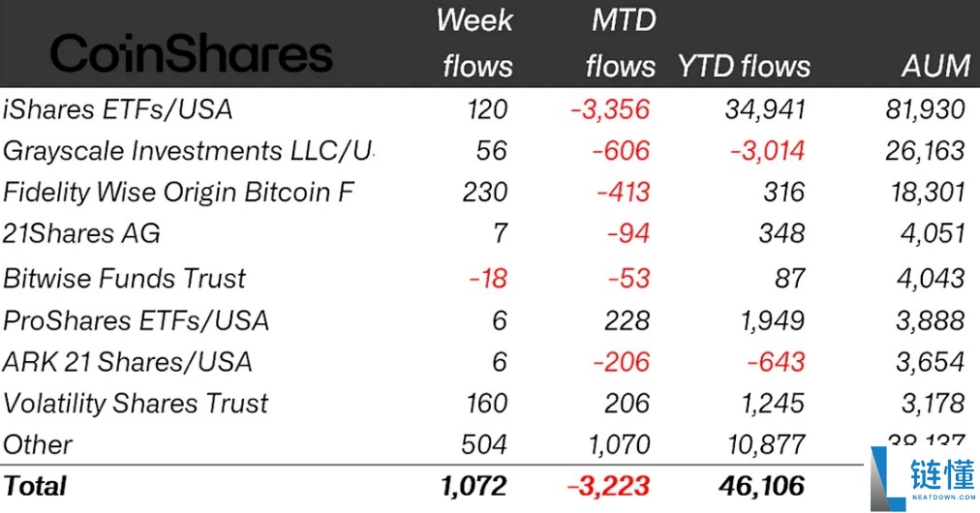Click the red -3,356 MTD flows value

[610, 109]
